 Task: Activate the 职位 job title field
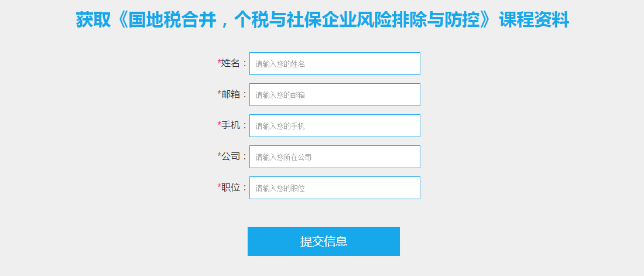point(335,188)
